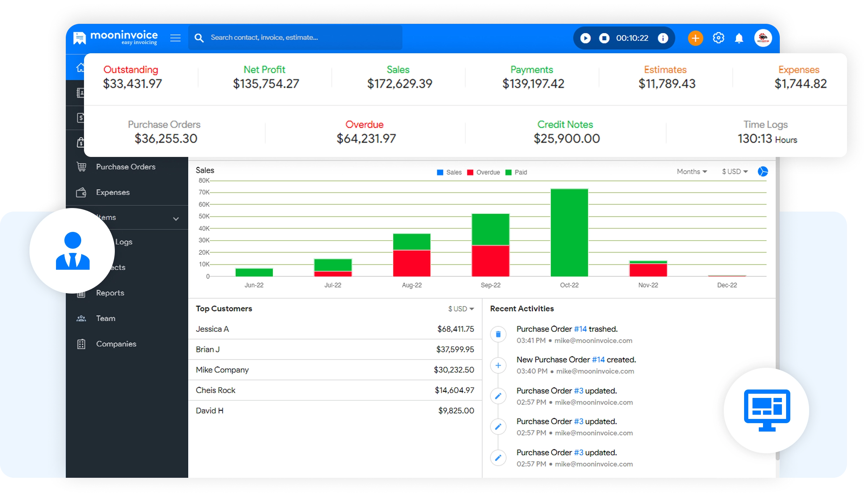Select Jessica A from Top Customers
Screen dimensions: 868x496
(x=212, y=329)
